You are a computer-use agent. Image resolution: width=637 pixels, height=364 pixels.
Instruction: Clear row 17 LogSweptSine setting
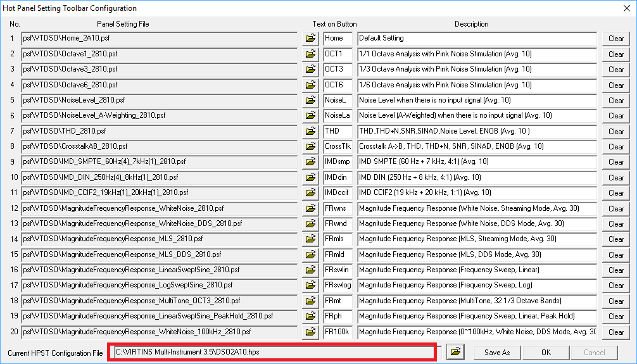click(x=615, y=286)
